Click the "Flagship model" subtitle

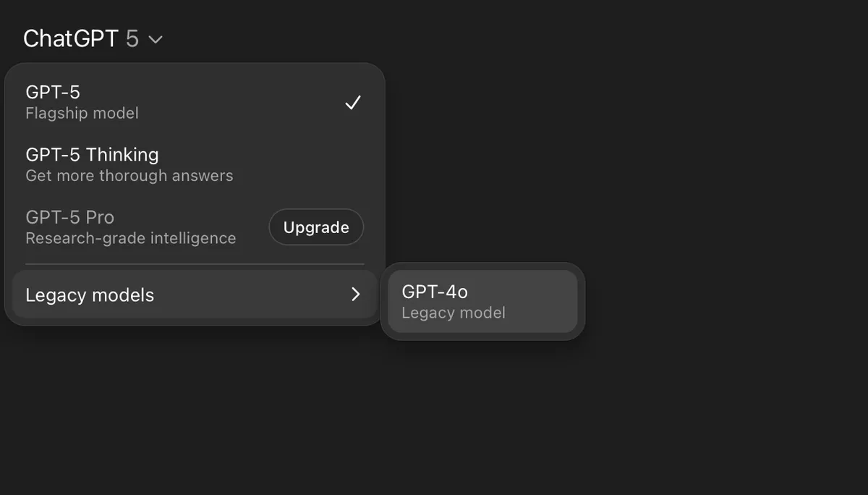click(x=82, y=114)
